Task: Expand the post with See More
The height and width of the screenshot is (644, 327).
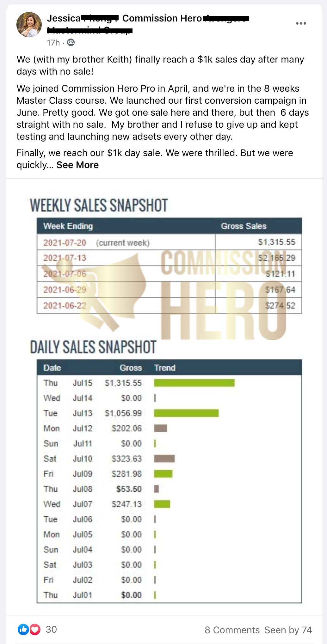Action: 77,165
